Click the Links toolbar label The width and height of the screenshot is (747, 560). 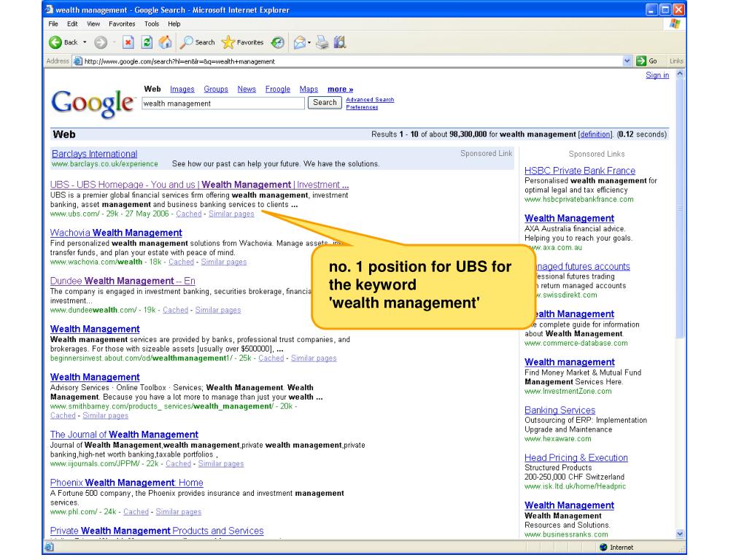tap(676, 61)
